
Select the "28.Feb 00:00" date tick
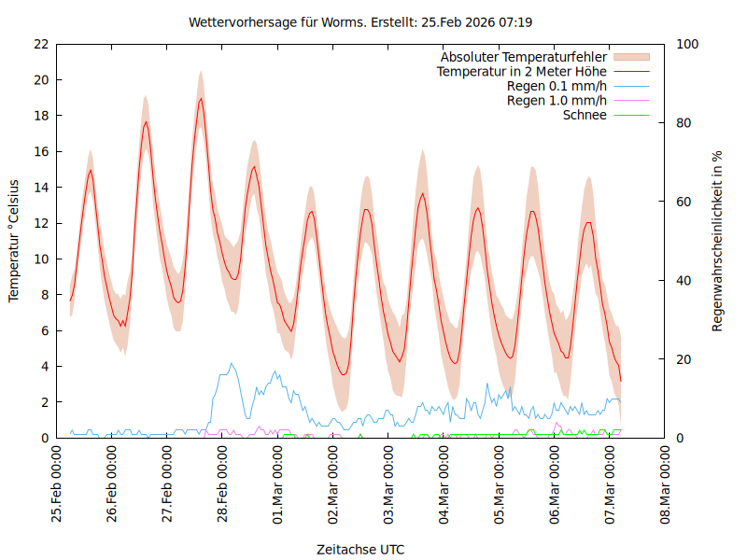pyautogui.click(x=223, y=485)
